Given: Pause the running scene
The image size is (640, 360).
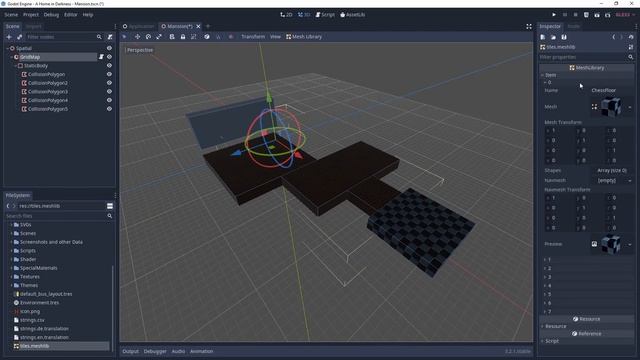Looking at the screenshot, I should coord(565,15).
